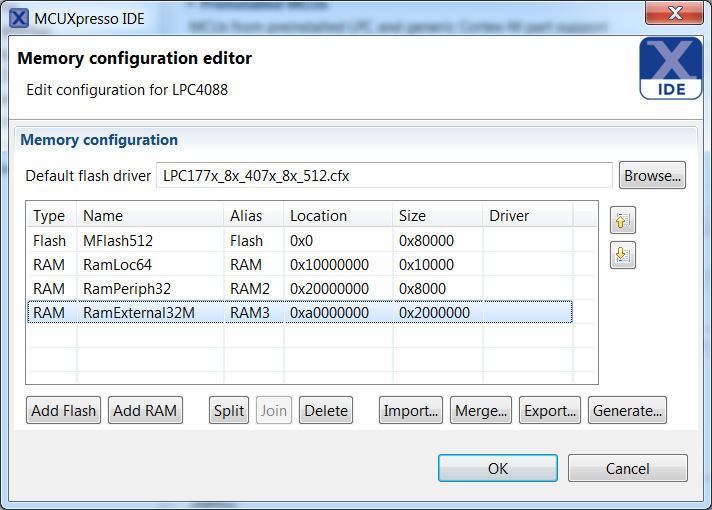The image size is (712, 510).
Task: Click the Flash type cell of MFlash512
Action: pos(51,241)
